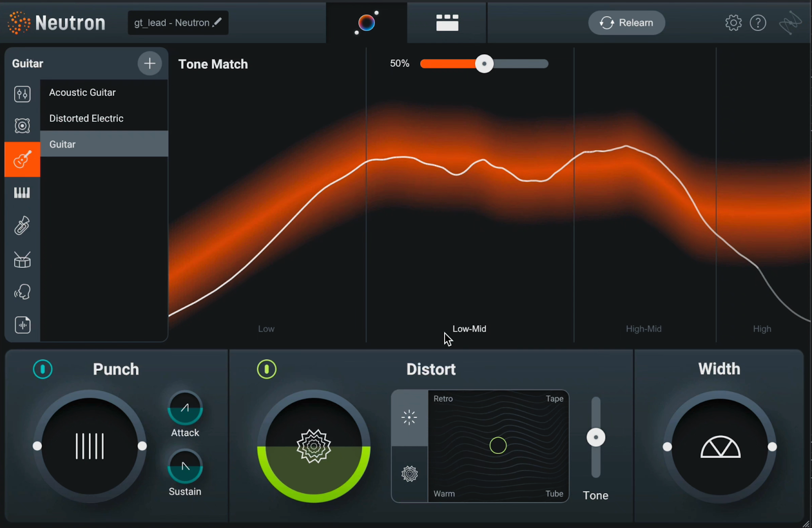Click the Distort Tone vertical slider handle
Image resolution: width=812 pixels, height=528 pixels.
tap(596, 437)
